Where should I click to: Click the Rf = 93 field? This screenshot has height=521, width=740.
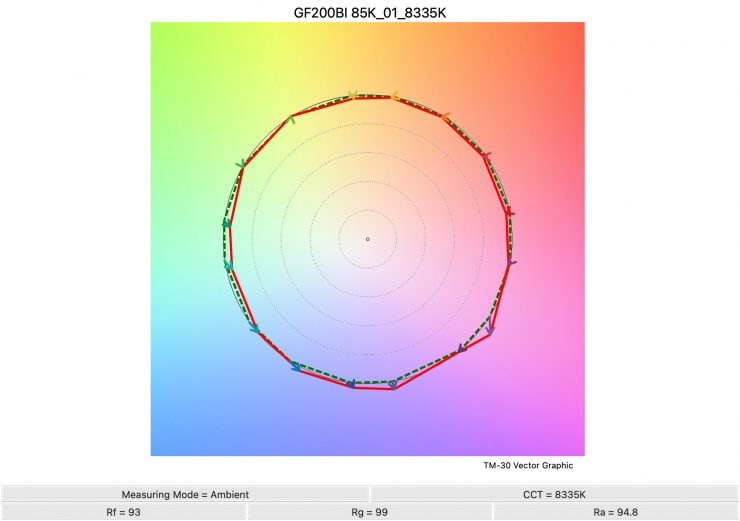123,512
